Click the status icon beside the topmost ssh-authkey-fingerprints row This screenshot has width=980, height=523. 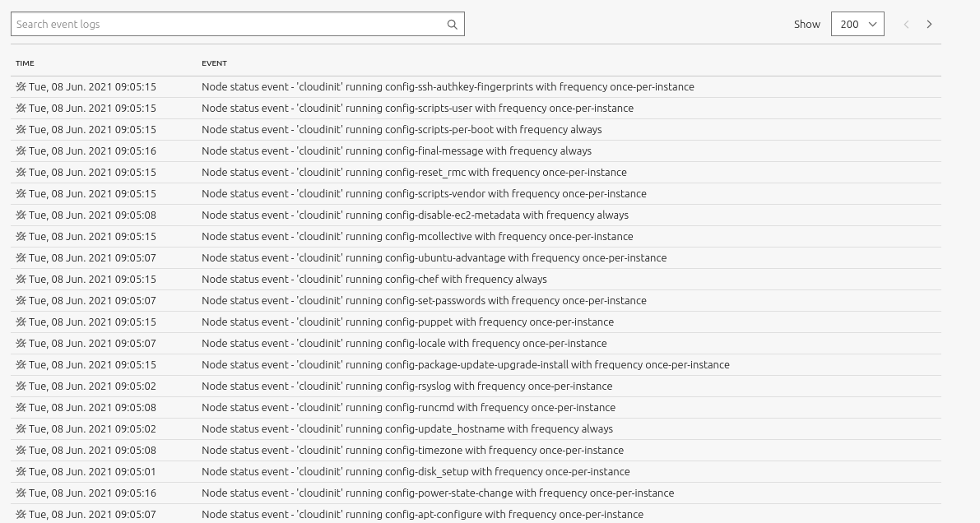click(21, 86)
